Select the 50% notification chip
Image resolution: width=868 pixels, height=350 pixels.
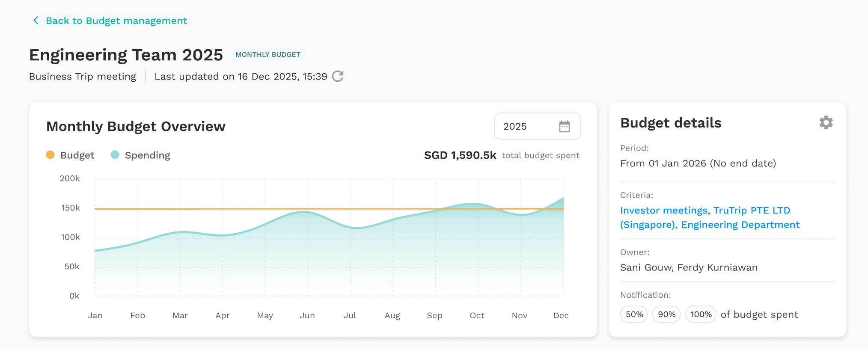click(634, 314)
